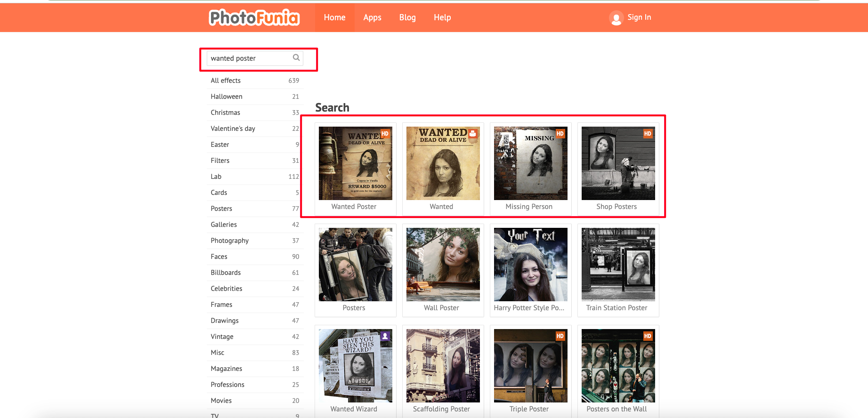Open the Harry Potter Style Poster thumbnail
Viewport: 868px width, 418px height.
pos(531,265)
